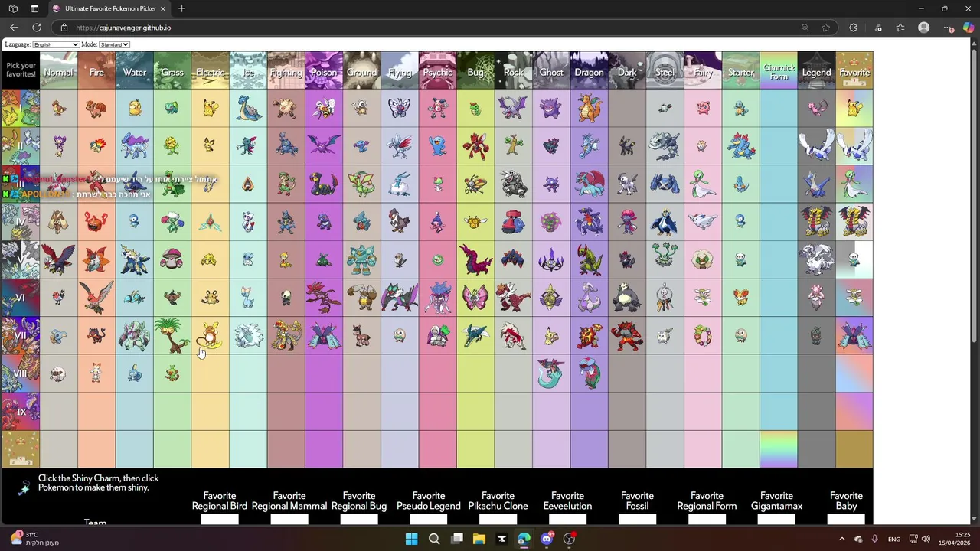Click the Favorite Baby slot
980x551 pixels.
[846, 520]
